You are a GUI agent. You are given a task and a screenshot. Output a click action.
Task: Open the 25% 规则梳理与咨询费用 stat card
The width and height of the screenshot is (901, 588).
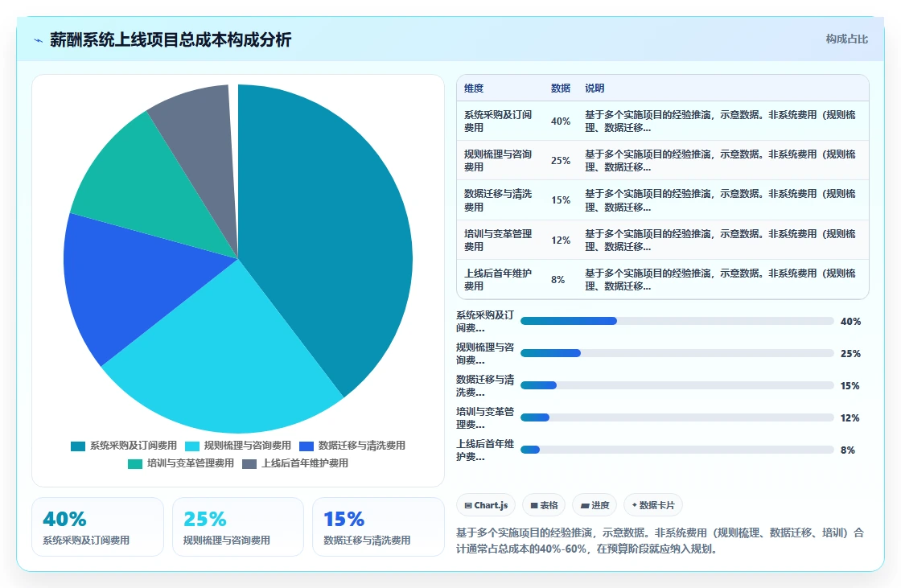[x=238, y=527]
